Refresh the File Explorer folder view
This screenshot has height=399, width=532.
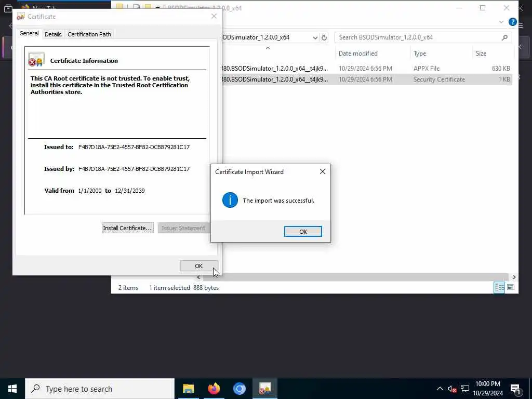pos(324,37)
